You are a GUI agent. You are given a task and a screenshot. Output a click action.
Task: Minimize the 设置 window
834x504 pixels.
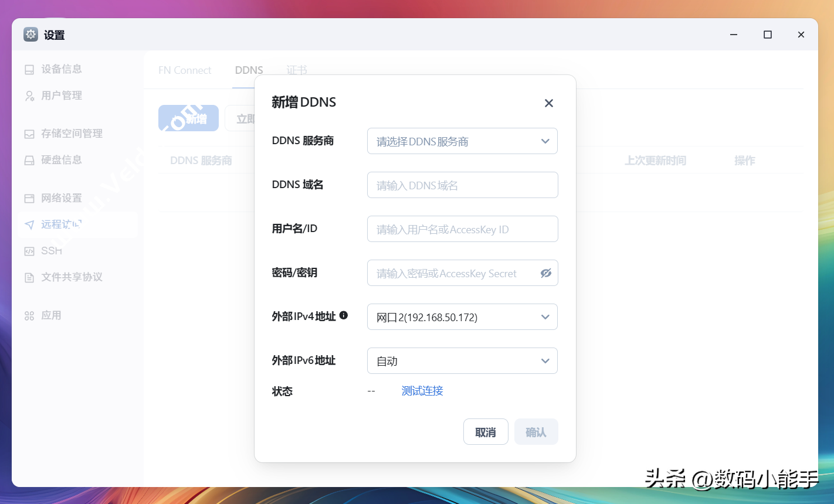734,35
